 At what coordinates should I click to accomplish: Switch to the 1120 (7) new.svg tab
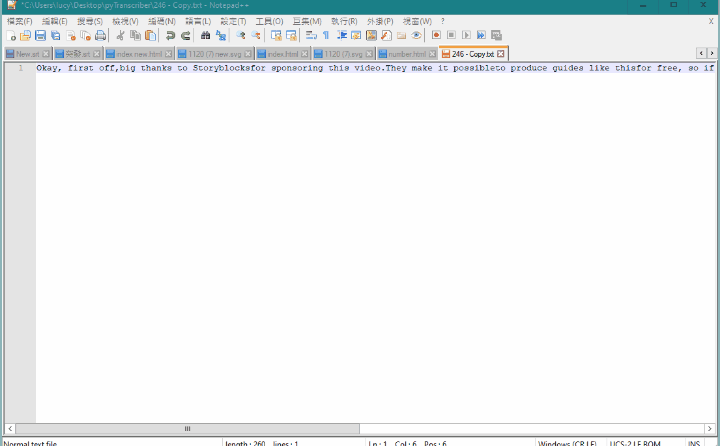(214, 54)
